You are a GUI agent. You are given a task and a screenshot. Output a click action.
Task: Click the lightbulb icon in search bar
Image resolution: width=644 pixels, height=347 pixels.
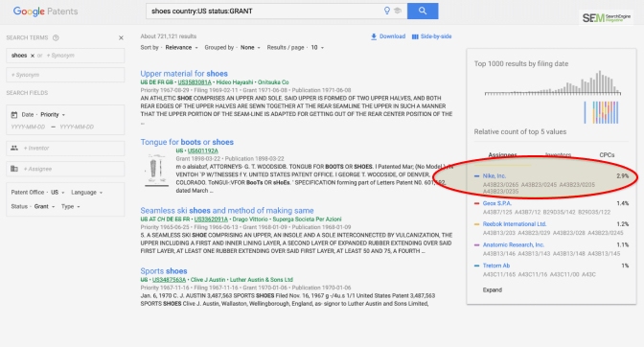pos(386,11)
